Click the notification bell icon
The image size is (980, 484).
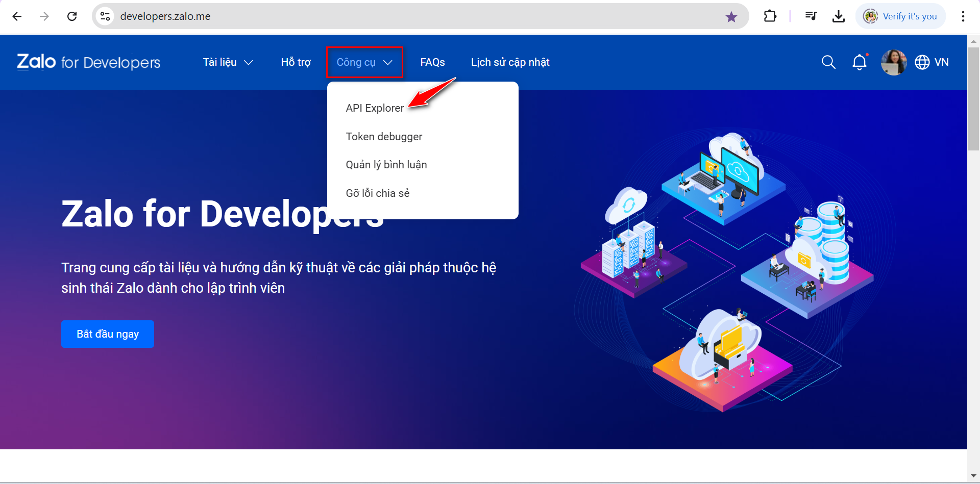click(860, 62)
